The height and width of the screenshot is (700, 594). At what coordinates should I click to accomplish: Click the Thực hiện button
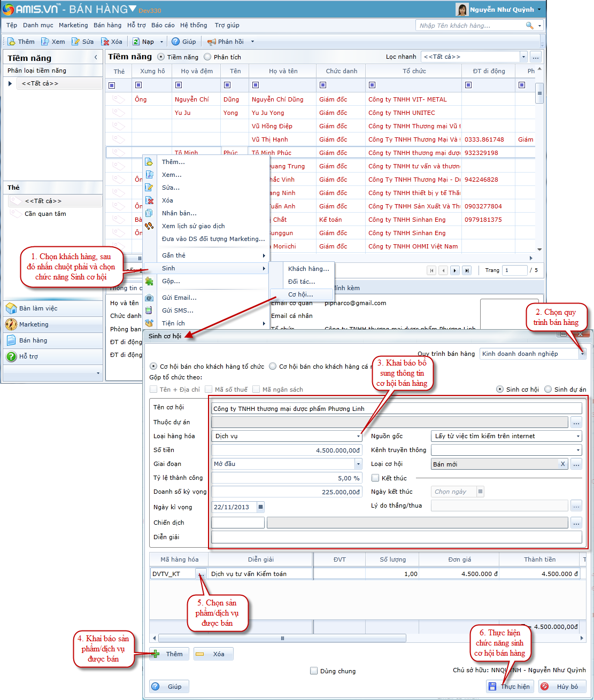point(510,686)
